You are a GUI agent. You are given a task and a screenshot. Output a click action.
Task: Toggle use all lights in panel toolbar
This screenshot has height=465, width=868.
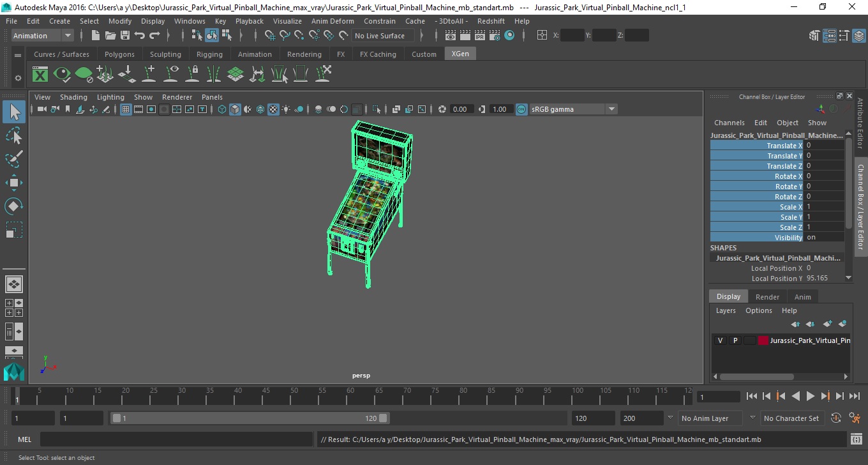coord(286,109)
